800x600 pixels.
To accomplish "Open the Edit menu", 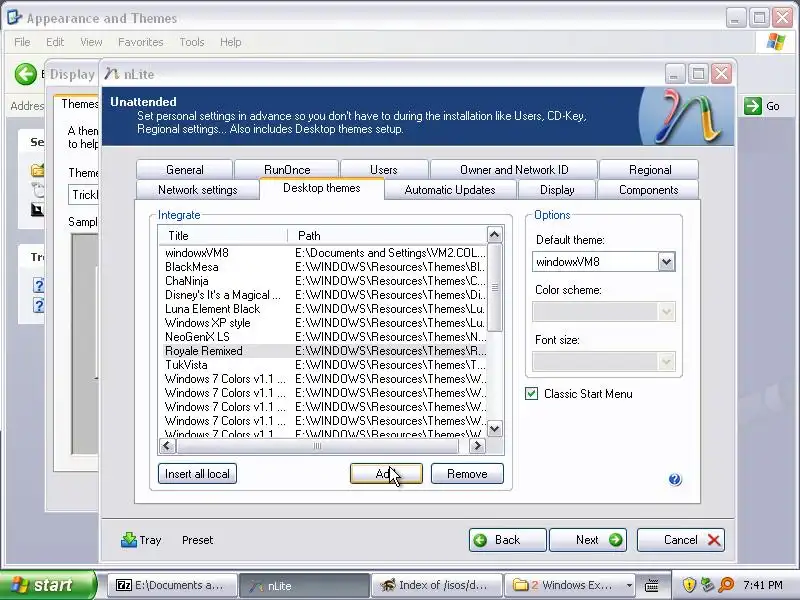I will coord(55,42).
